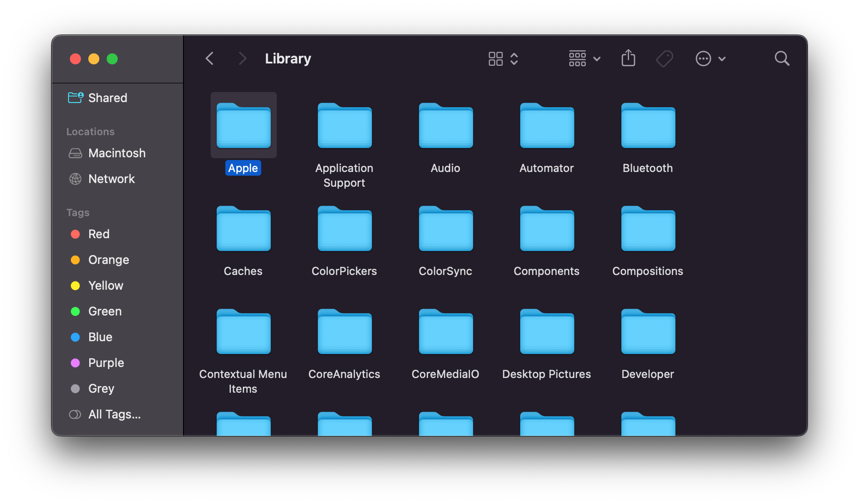Select the Audio folder
Screen dimensions: 859x504
pos(446,125)
